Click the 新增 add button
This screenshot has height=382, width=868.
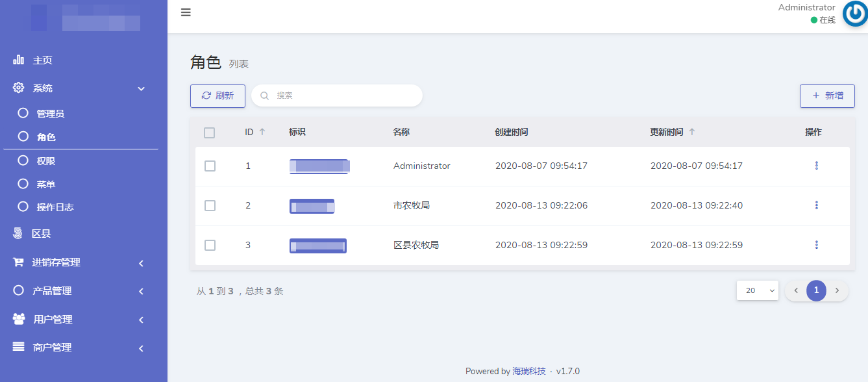(x=827, y=96)
